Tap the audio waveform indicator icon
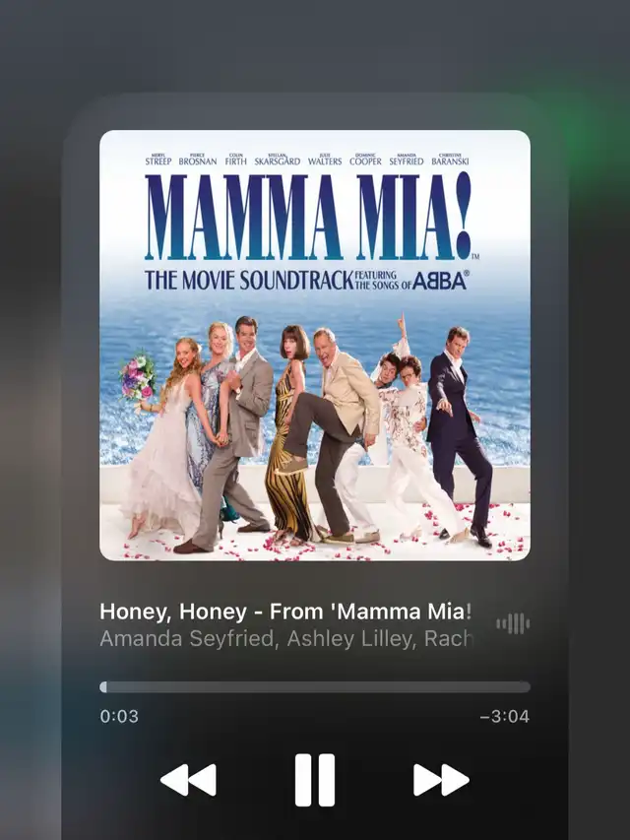630x840 pixels. 513,623
